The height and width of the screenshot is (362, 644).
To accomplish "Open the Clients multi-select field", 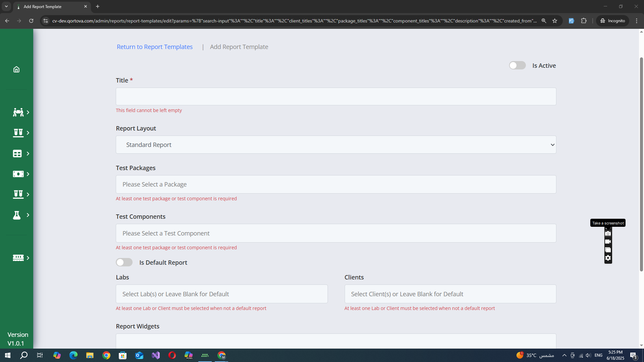I will coord(450,294).
